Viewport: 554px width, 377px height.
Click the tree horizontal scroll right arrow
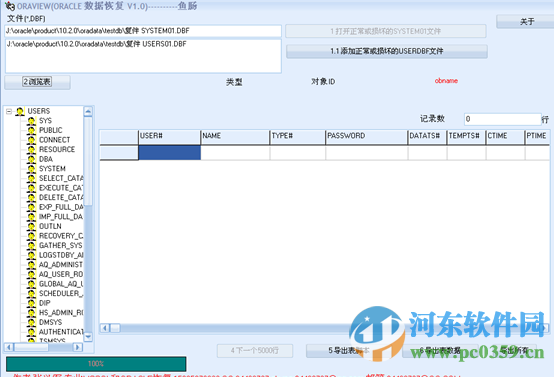77,347
